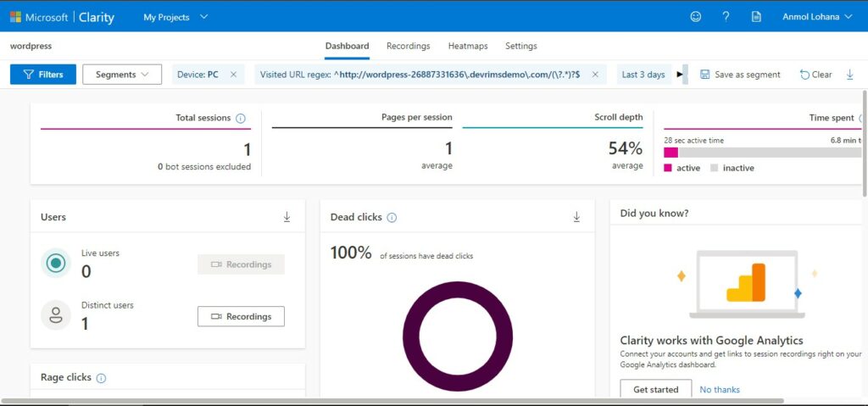This screenshot has width=868, height=406.
Task: Click the 54% scroll depth value
Action: (626, 148)
